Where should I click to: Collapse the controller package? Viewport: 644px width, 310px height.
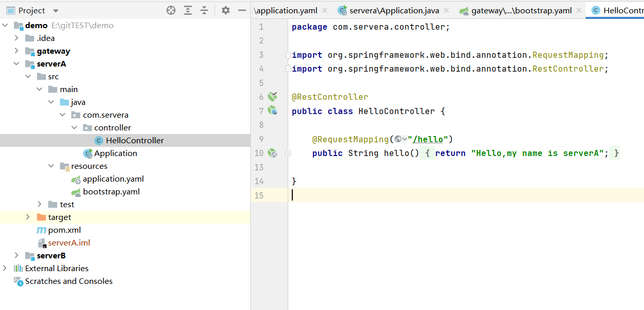74,127
